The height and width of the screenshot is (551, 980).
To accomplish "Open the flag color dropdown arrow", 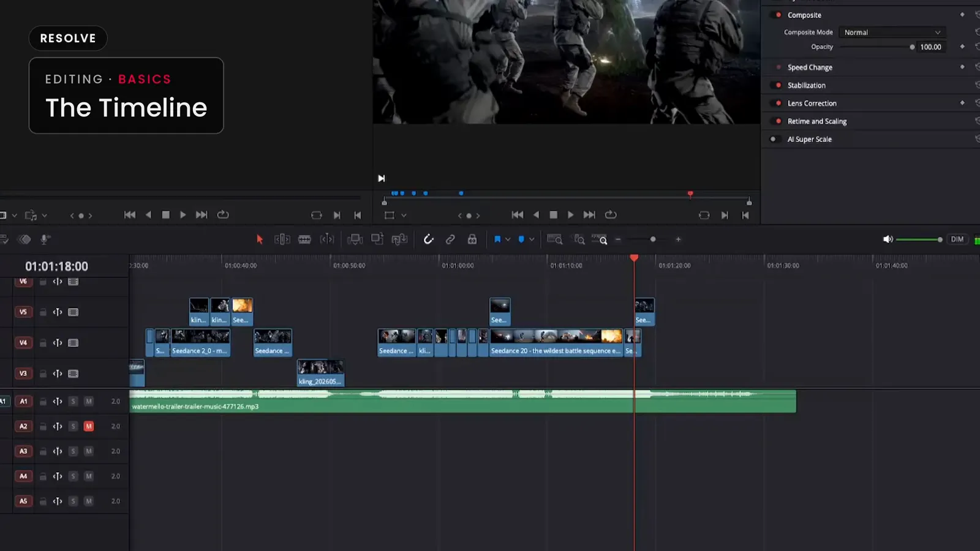I will tap(508, 239).
